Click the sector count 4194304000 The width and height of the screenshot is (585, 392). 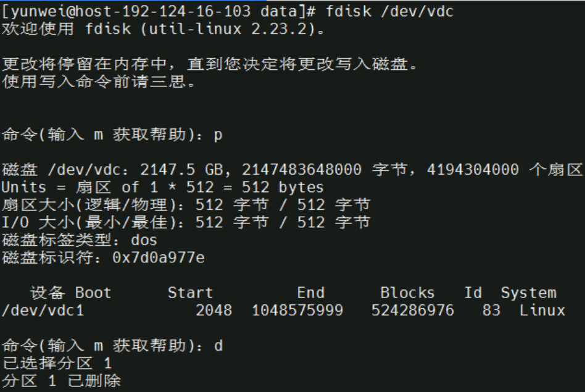[473, 169]
